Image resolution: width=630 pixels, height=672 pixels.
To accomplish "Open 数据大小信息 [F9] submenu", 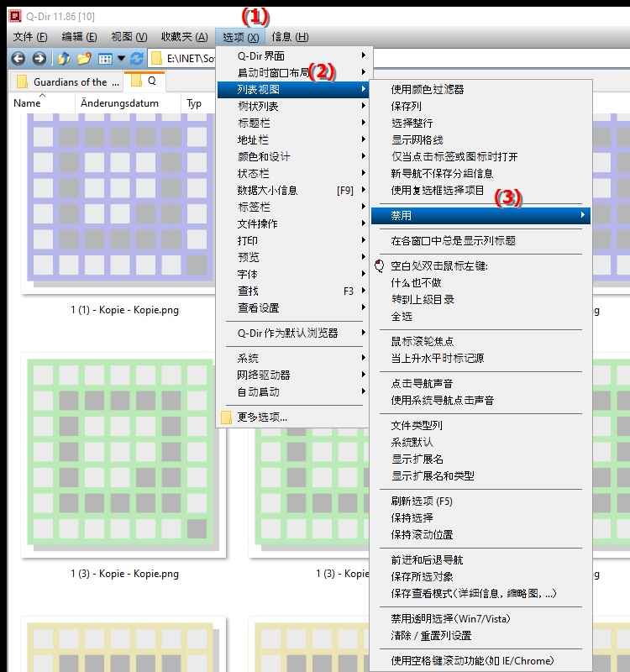I will pos(293,191).
